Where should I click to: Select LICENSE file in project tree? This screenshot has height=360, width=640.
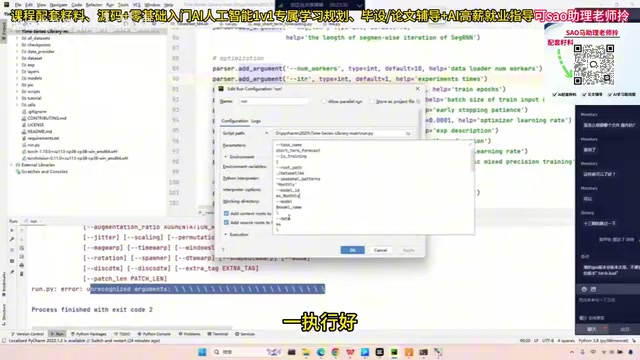coord(35,125)
